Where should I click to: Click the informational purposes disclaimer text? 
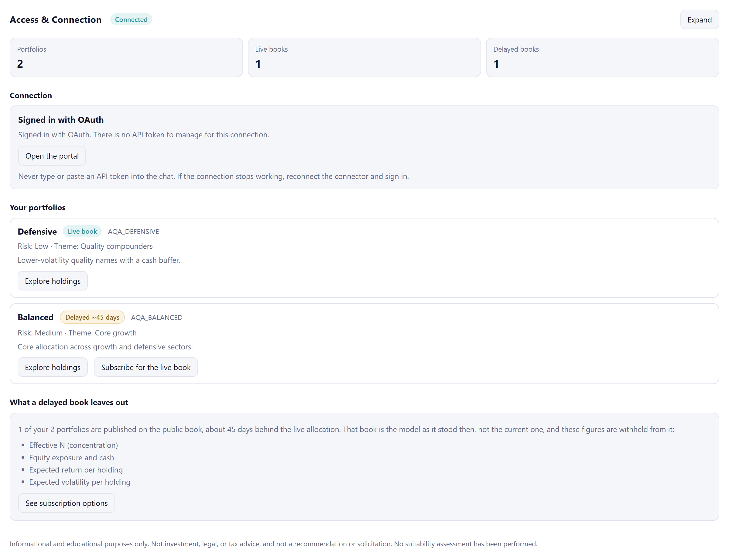pos(274,544)
